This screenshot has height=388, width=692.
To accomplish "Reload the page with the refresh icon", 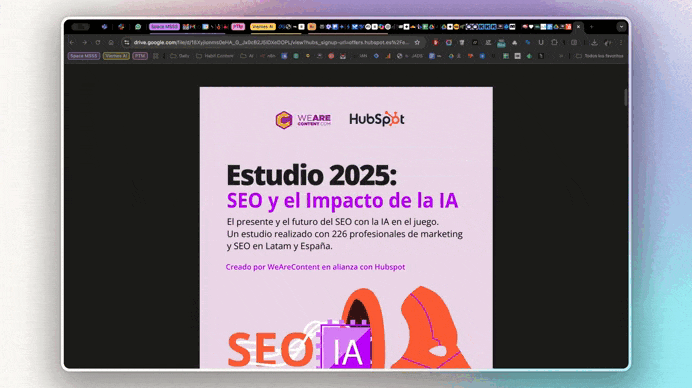I will tap(98, 42).
